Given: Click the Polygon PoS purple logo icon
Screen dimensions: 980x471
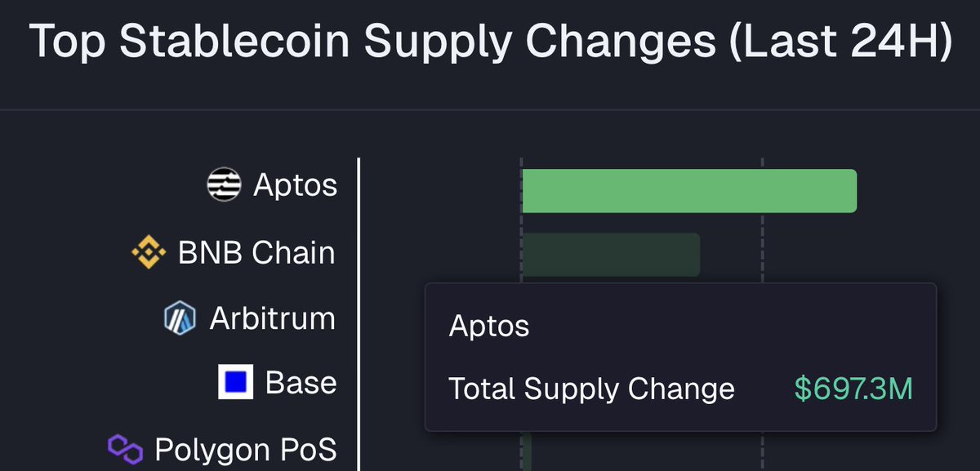Looking at the screenshot, I should (x=125, y=447).
